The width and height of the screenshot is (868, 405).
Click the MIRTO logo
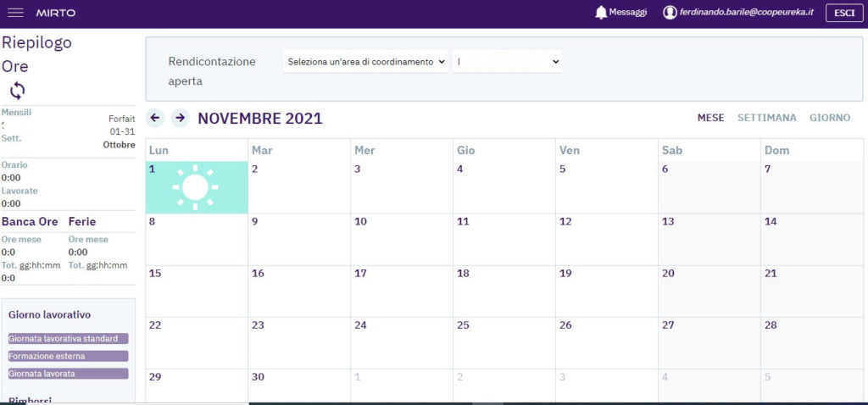point(56,13)
